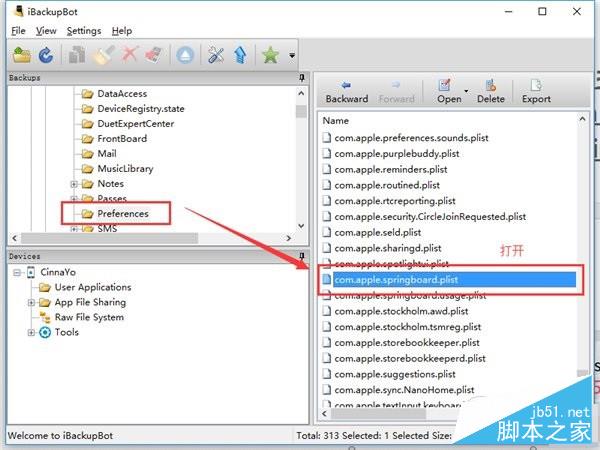Collapse the CinnaYo device node
The image size is (600, 450).
[x=17, y=272]
